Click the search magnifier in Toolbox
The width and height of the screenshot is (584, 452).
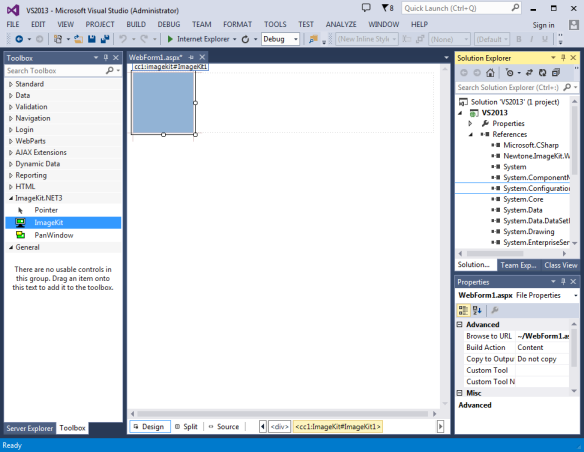click(110, 70)
